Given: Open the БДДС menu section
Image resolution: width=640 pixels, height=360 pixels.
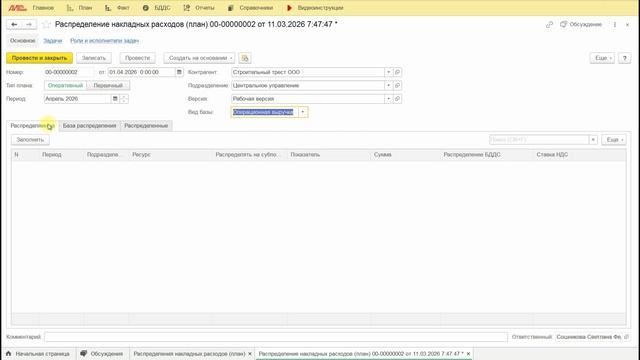Looking at the screenshot, I should [157, 8].
